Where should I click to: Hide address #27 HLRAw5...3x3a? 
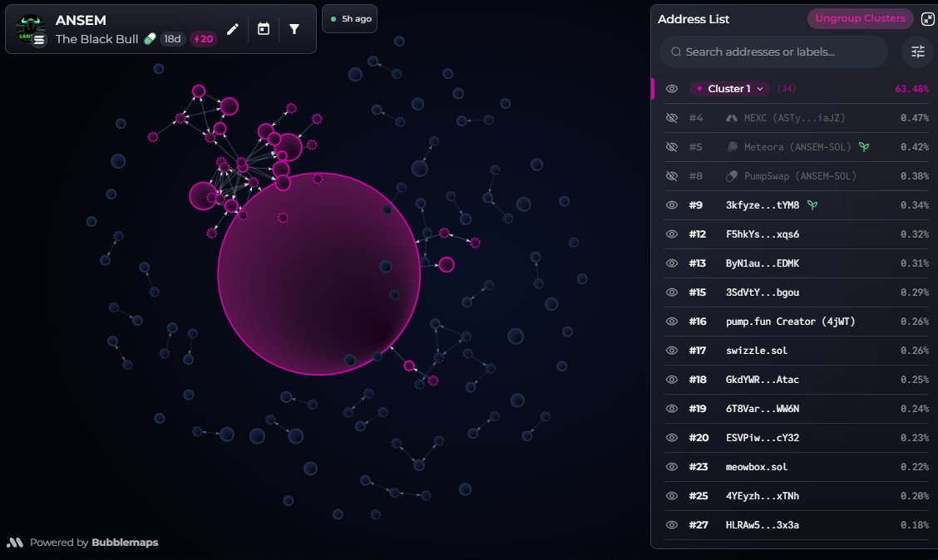point(672,525)
